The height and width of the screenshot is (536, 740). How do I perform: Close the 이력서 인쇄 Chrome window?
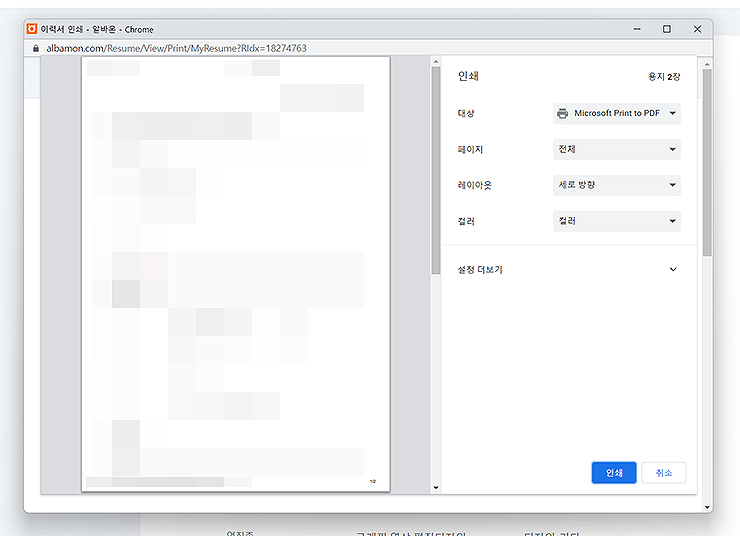pos(697,29)
